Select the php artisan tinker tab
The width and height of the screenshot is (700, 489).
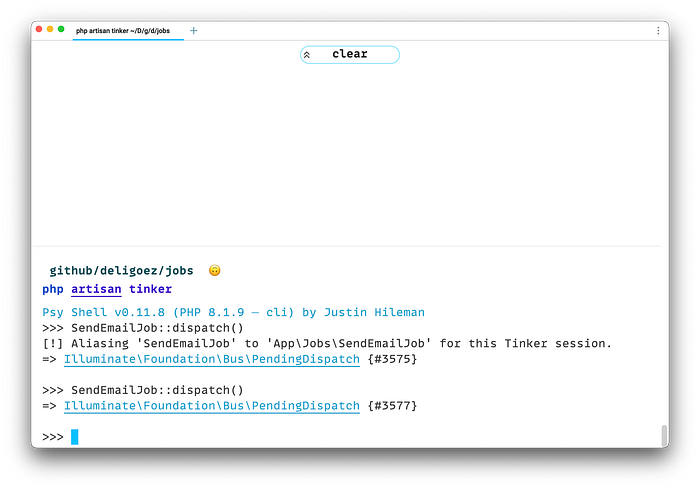(128, 30)
